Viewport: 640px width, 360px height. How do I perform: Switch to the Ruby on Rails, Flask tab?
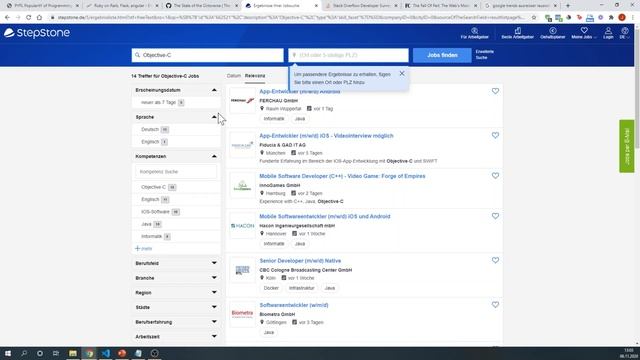[122, 6]
